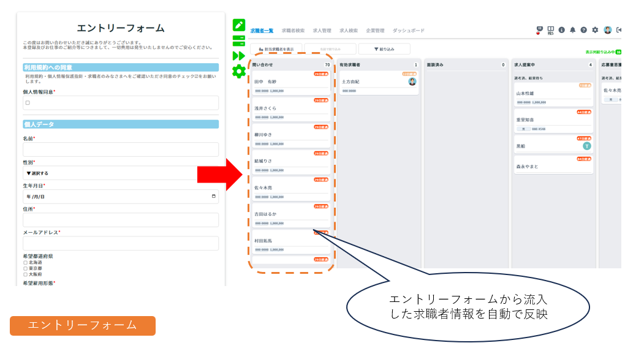Open the 森永やまと candidate card
Viewport: 644px width, 351px height.
click(x=553, y=165)
